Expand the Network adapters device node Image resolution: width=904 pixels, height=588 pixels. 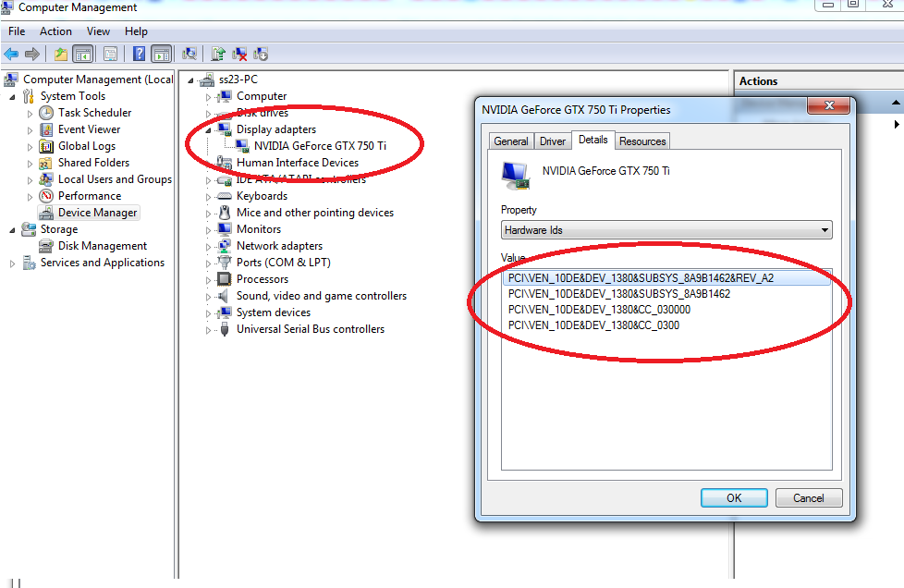[208, 247]
